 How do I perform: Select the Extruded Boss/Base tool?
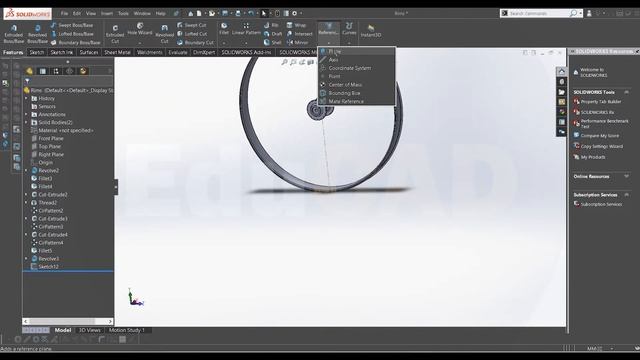coord(13,34)
